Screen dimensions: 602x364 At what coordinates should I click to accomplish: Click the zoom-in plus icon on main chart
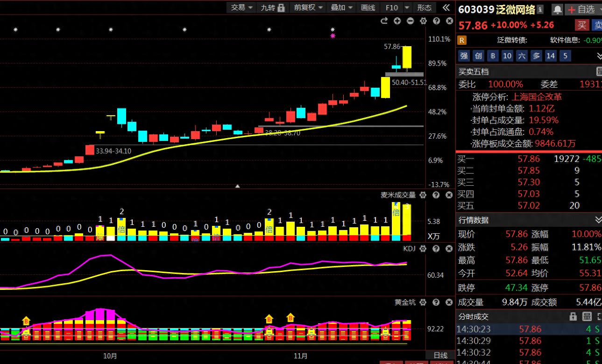[x=397, y=21]
